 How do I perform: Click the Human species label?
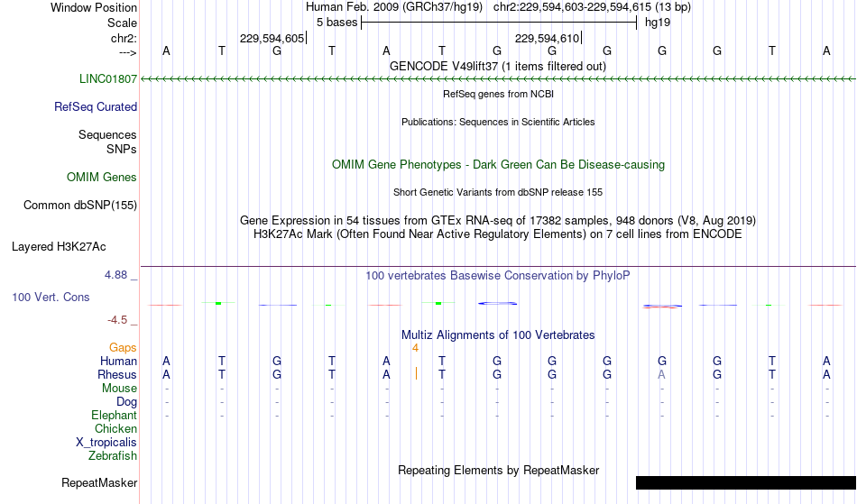[118, 361]
